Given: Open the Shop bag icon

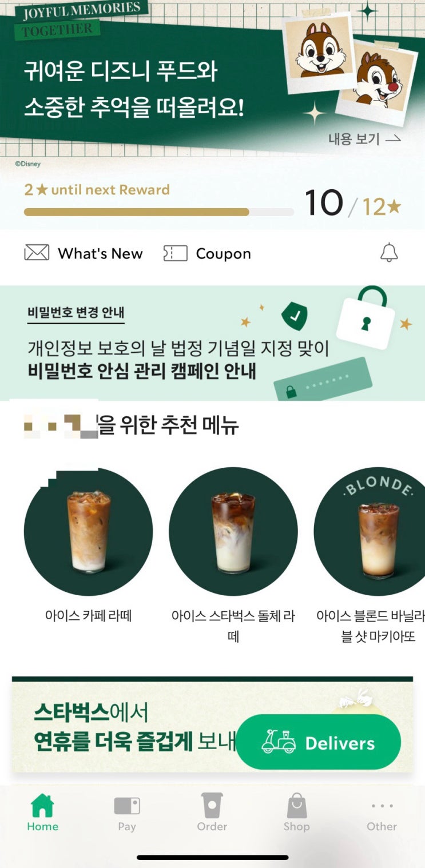Looking at the screenshot, I should click(296, 806).
